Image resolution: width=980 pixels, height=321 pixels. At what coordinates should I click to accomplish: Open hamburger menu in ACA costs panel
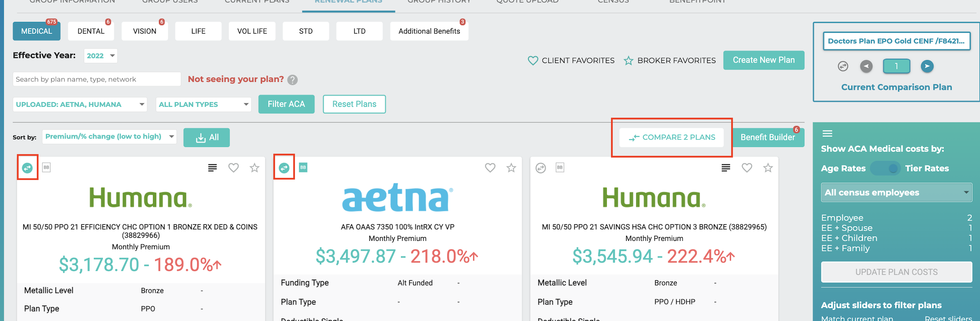pos(827,134)
